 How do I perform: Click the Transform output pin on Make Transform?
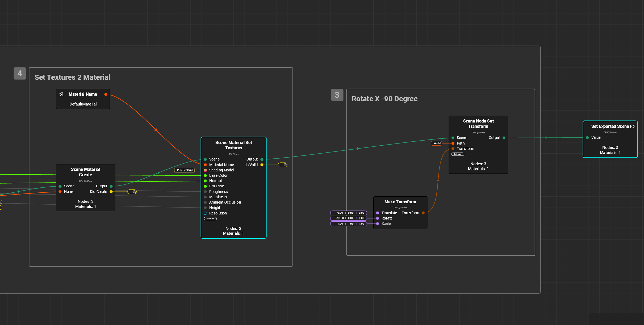[x=423, y=213]
